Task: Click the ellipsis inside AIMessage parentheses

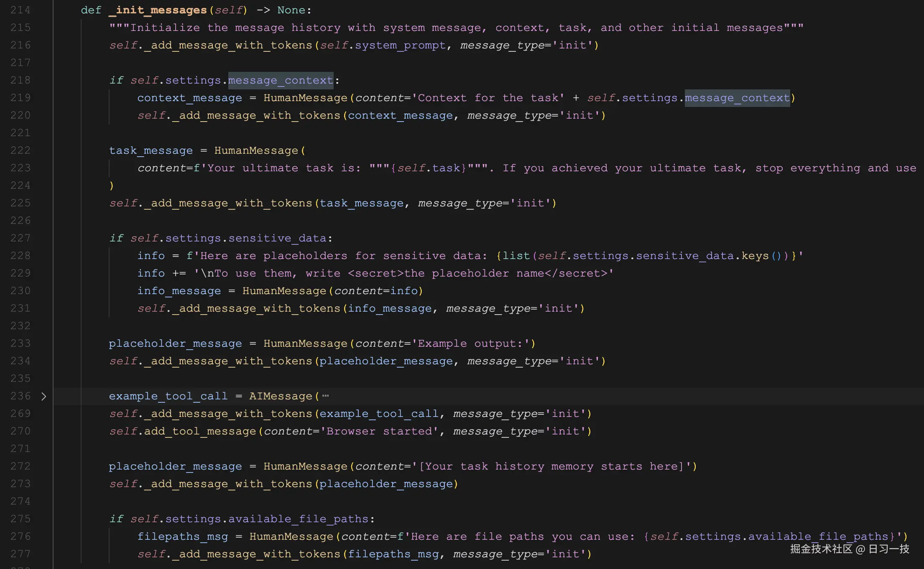Action: (x=325, y=396)
